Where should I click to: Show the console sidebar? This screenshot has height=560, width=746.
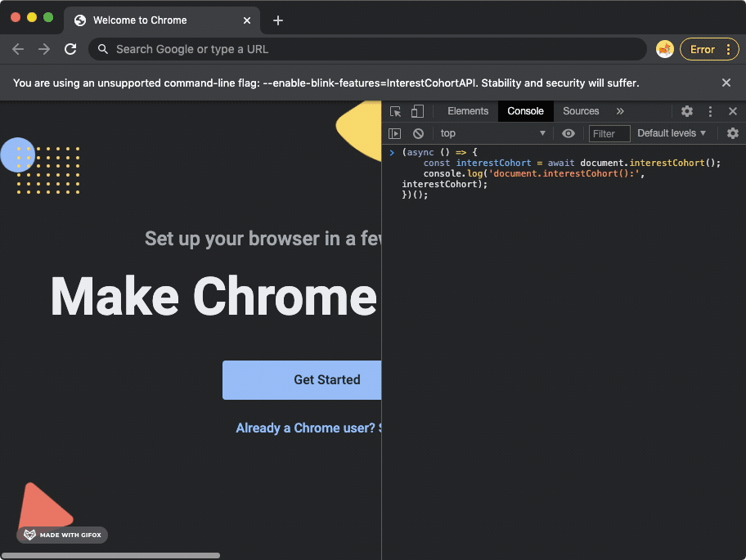[x=395, y=133]
